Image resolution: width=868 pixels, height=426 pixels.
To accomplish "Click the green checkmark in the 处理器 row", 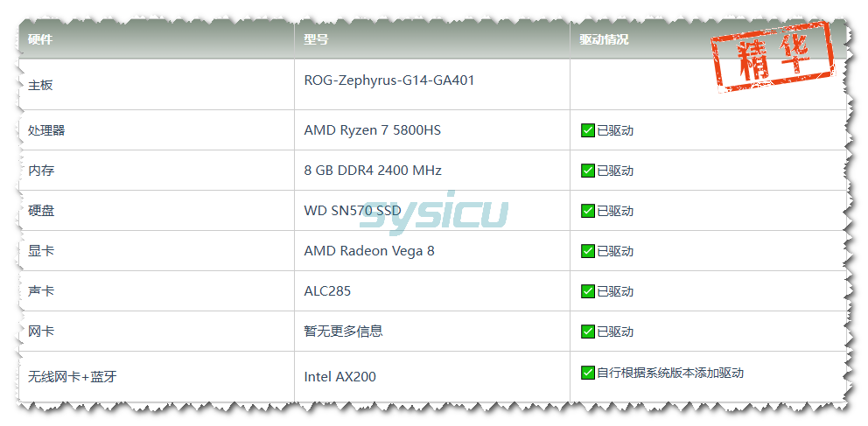I will (587, 130).
